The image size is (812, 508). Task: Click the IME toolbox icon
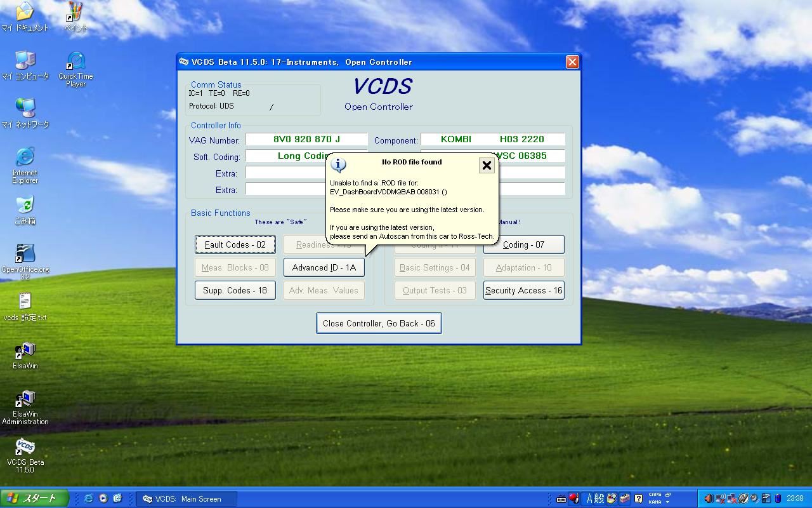624,498
